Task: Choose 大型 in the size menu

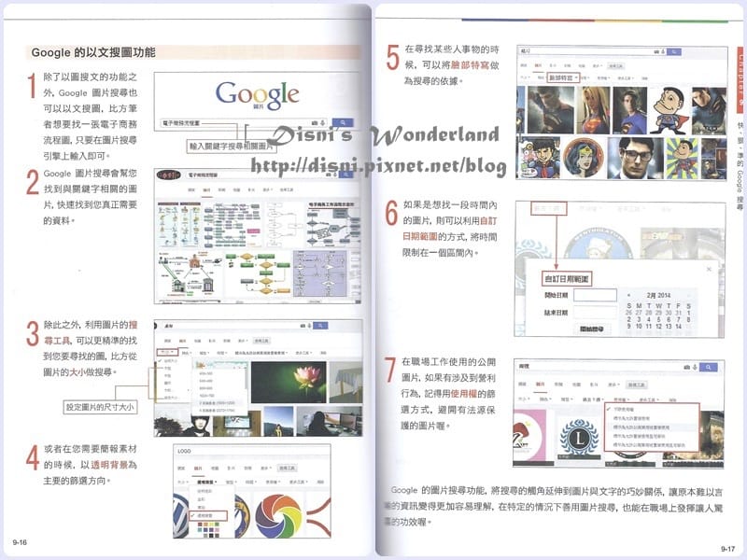Action: click(x=167, y=369)
